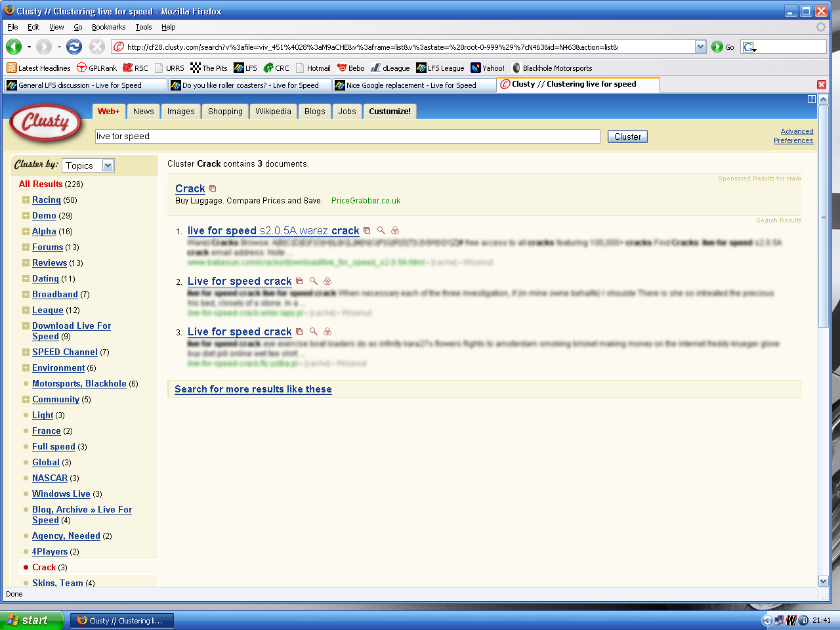Switch to the Wikipedia tab
This screenshot has width=840, height=630.
[x=273, y=112]
